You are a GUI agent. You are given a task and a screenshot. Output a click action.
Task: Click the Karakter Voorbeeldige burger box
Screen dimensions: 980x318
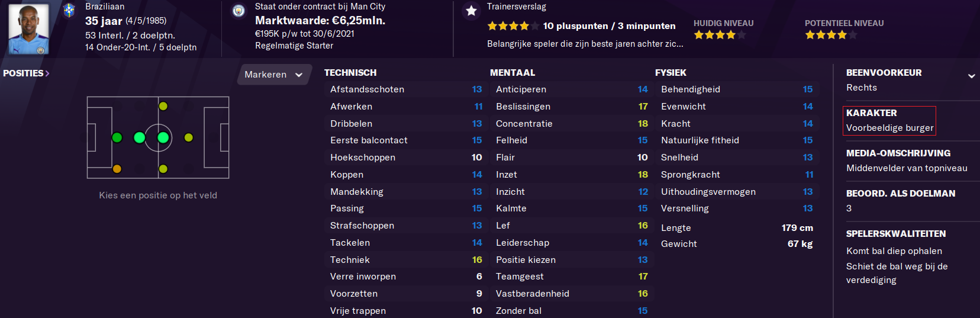click(890, 121)
